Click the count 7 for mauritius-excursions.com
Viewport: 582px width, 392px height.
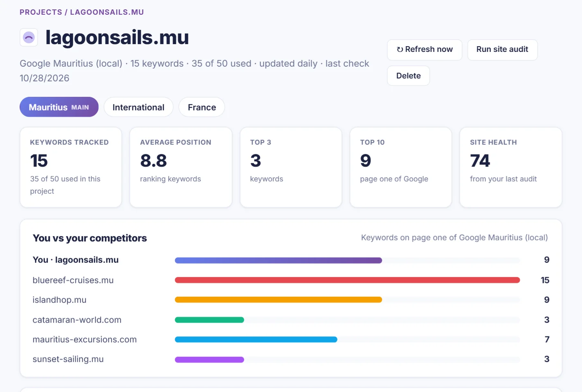(547, 339)
